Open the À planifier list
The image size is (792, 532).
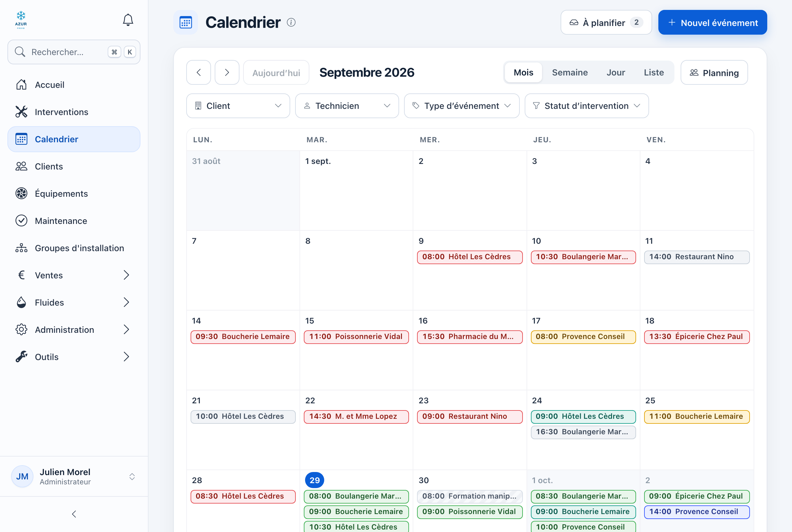pyautogui.click(x=606, y=22)
